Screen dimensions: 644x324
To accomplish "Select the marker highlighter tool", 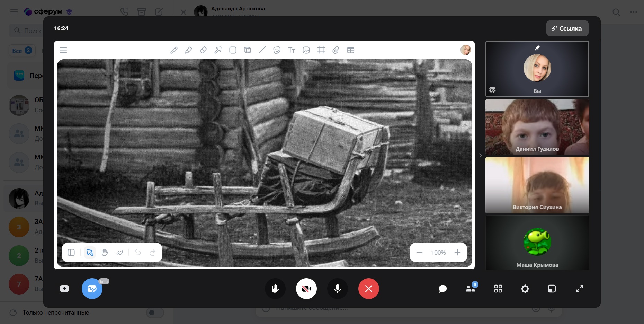I will click(x=188, y=50).
